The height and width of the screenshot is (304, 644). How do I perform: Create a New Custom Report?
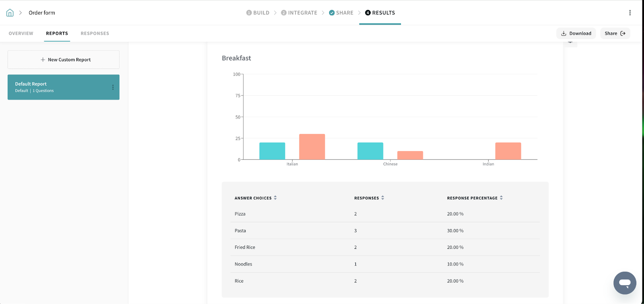(64, 60)
